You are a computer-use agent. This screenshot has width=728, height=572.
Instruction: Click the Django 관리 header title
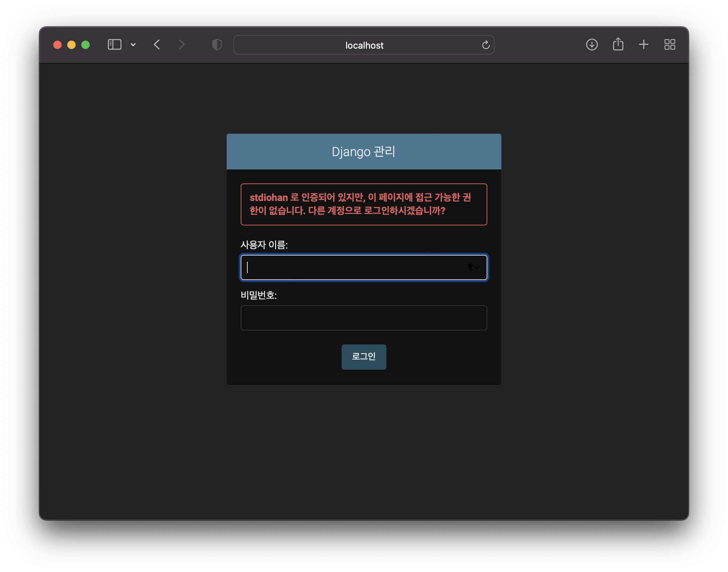pos(364,152)
